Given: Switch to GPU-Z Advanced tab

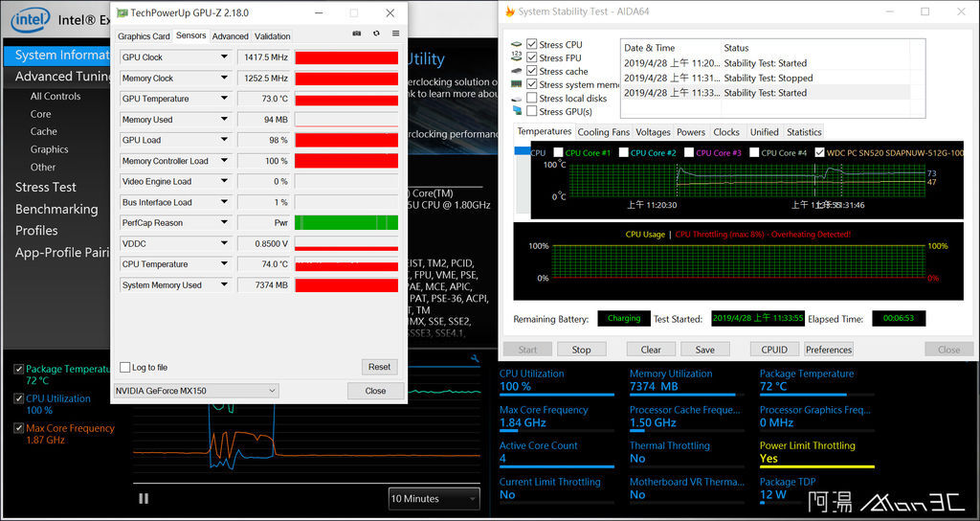Looking at the screenshot, I should click(230, 36).
